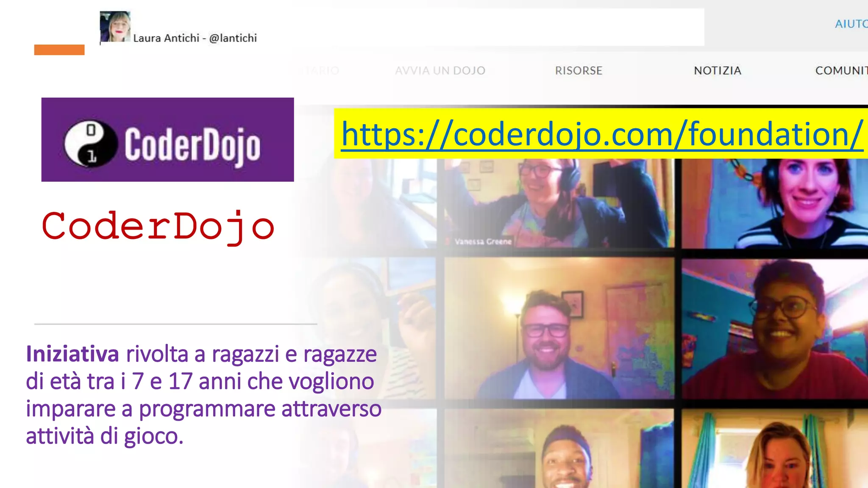The image size is (868, 488).
Task: Select the smiling man tile at bottom center
Action: tap(559, 449)
